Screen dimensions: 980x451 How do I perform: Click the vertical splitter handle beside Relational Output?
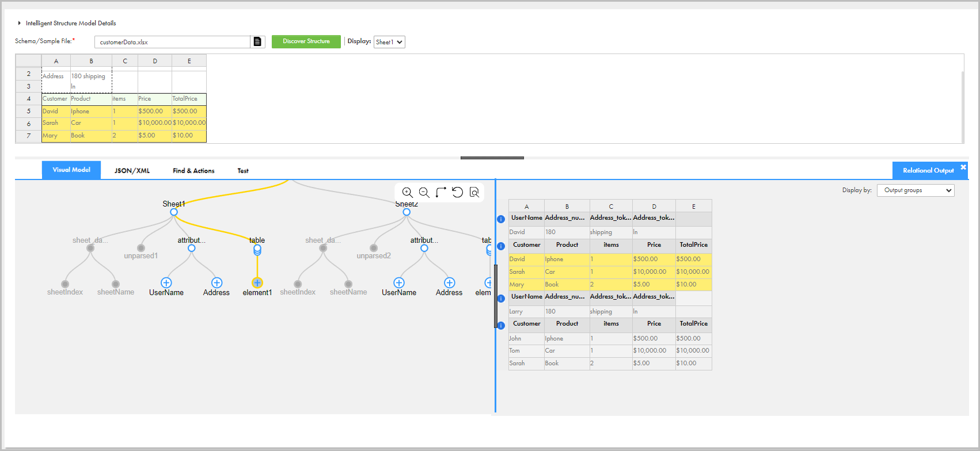point(495,296)
